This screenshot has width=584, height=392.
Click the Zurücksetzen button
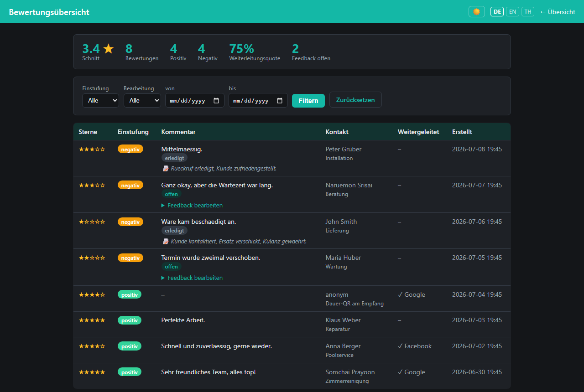point(355,100)
